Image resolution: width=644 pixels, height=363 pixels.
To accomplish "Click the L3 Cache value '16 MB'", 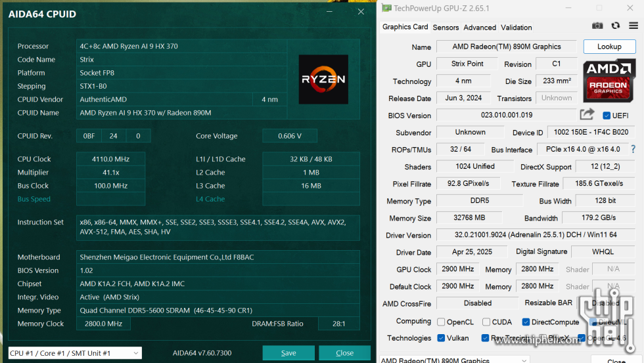I will point(311,185).
